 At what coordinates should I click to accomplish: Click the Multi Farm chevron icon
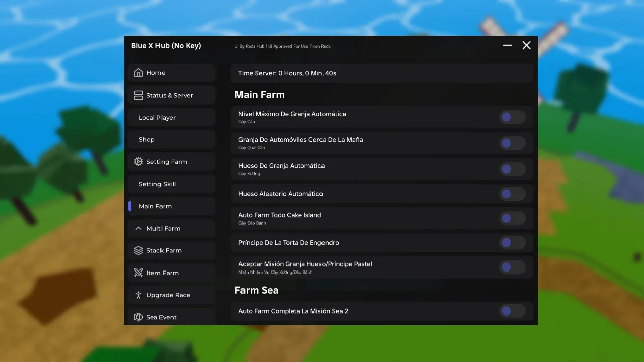tap(138, 228)
